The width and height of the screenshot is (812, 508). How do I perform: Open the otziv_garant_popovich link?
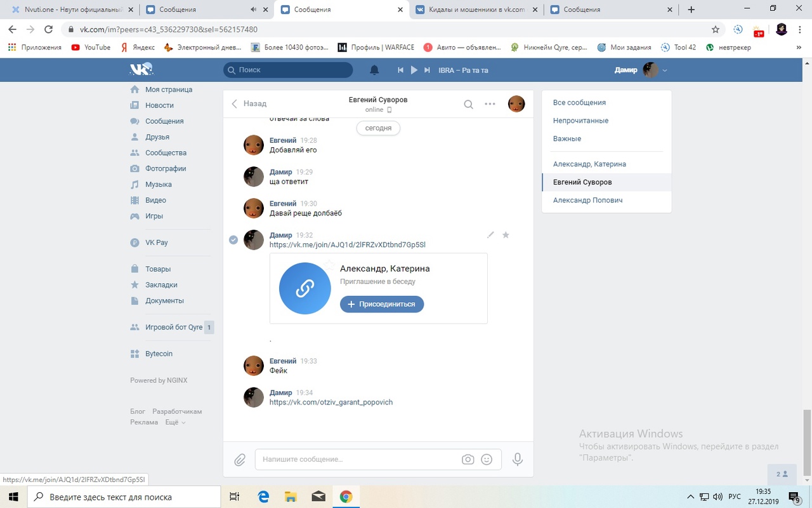click(331, 402)
